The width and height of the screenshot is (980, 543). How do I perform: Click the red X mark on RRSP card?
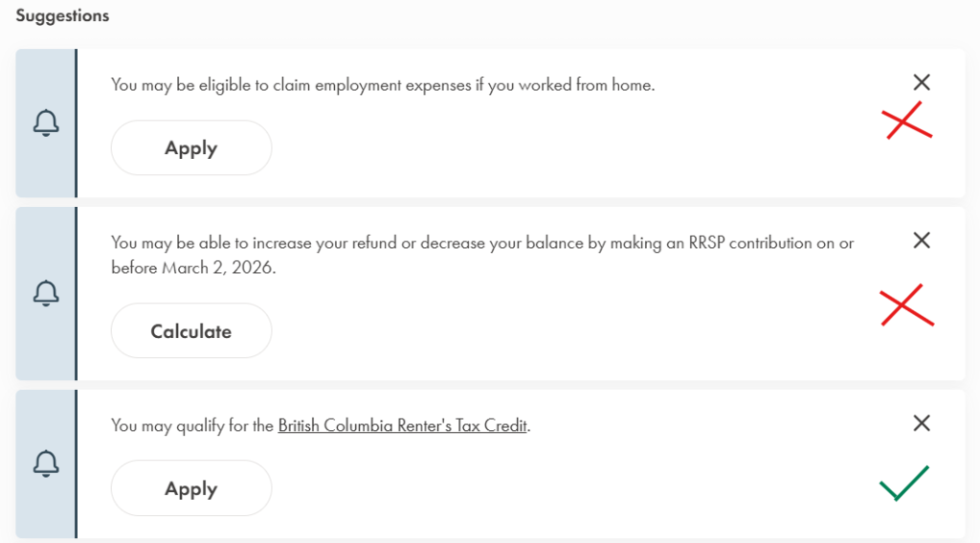tap(906, 305)
